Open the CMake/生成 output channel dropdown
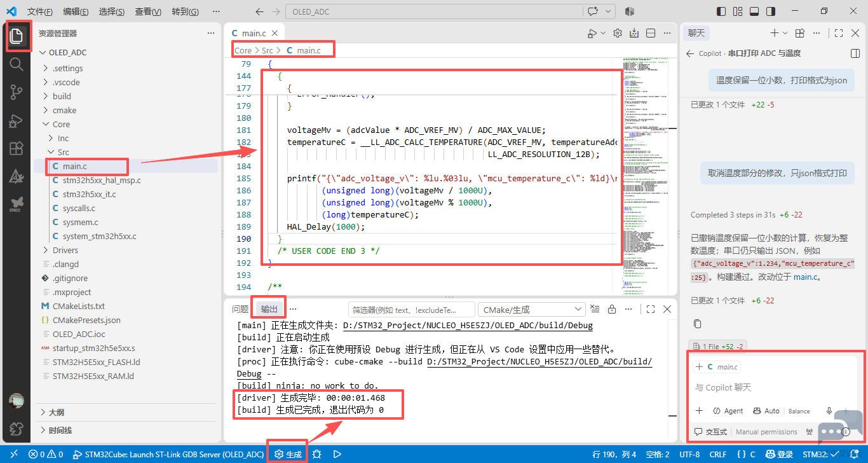 click(531, 309)
